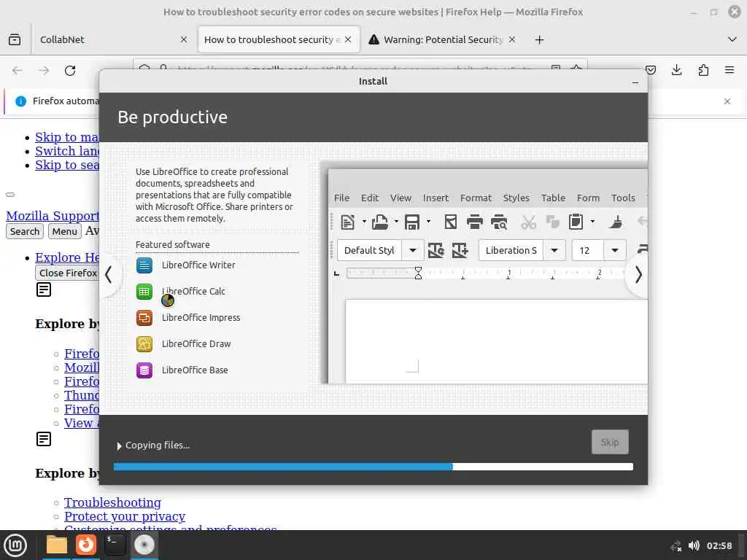Follow the 'Skip to ma' link
This screenshot has width=747, height=560.
pyautogui.click(x=66, y=137)
